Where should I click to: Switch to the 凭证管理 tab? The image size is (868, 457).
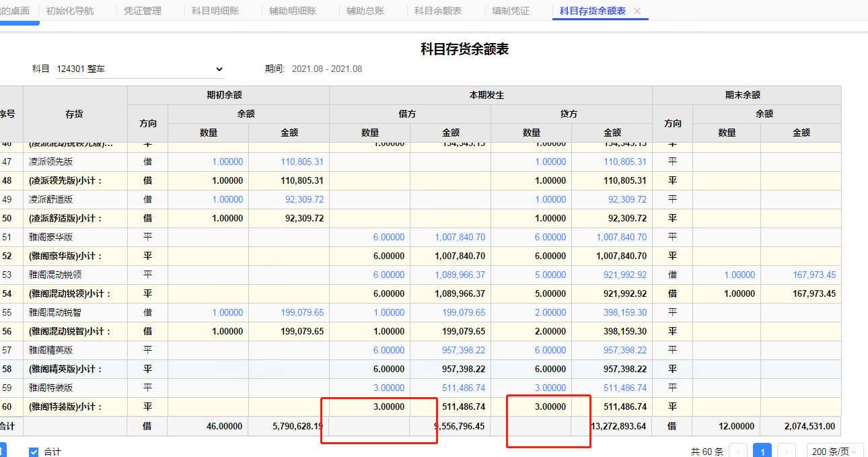[143, 11]
